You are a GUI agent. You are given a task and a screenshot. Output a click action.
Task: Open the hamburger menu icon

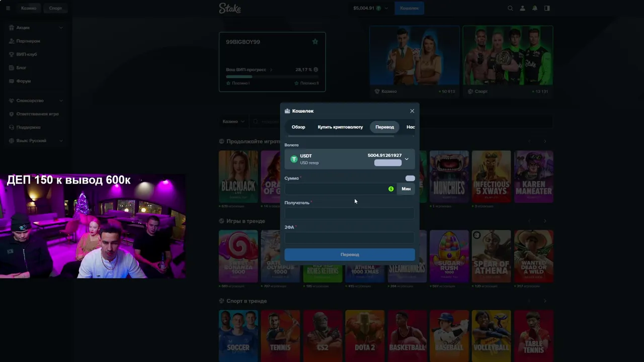8,8
